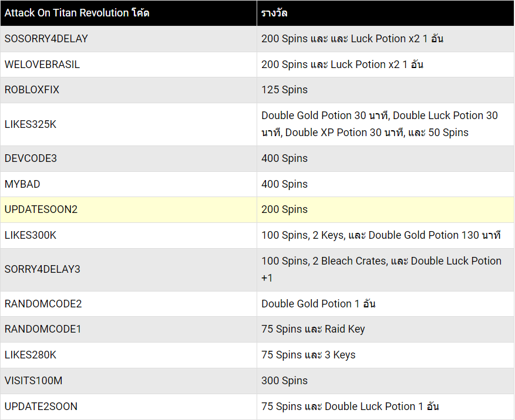515x420 pixels.
Task: Select the DEVCODE3 code text
Action: pos(31,158)
